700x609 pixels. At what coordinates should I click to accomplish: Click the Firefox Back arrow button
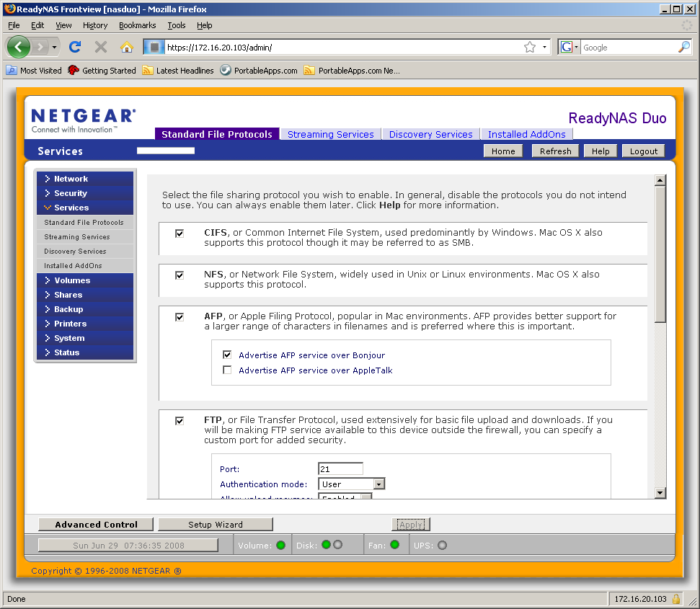click(18, 46)
